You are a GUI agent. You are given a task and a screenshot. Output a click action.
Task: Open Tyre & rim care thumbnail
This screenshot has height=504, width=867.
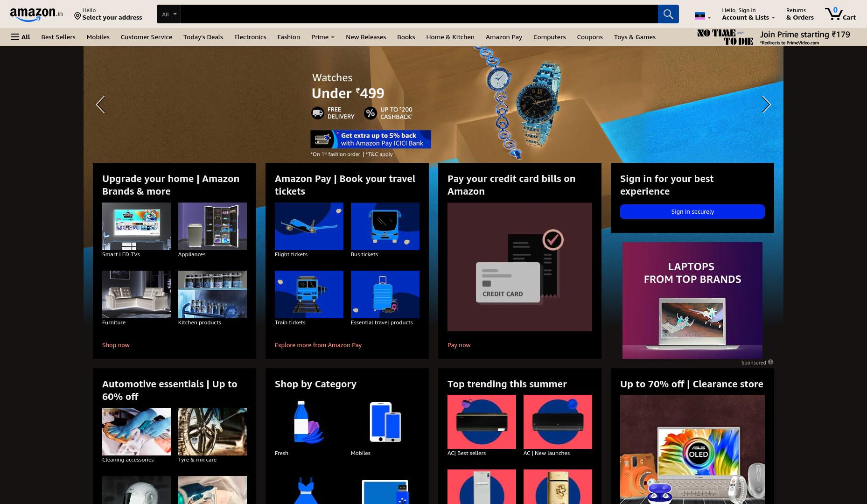tap(212, 432)
